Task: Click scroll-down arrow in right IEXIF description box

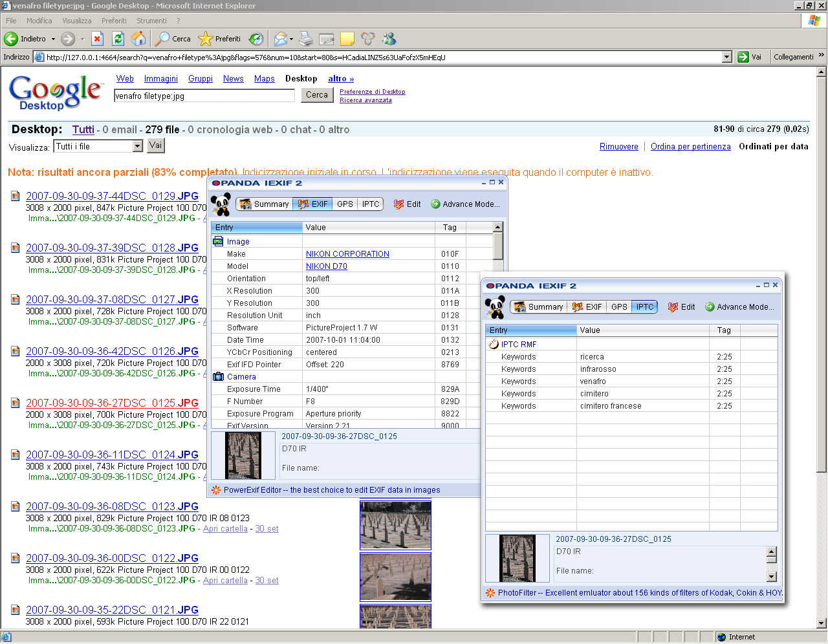Action: click(772, 577)
